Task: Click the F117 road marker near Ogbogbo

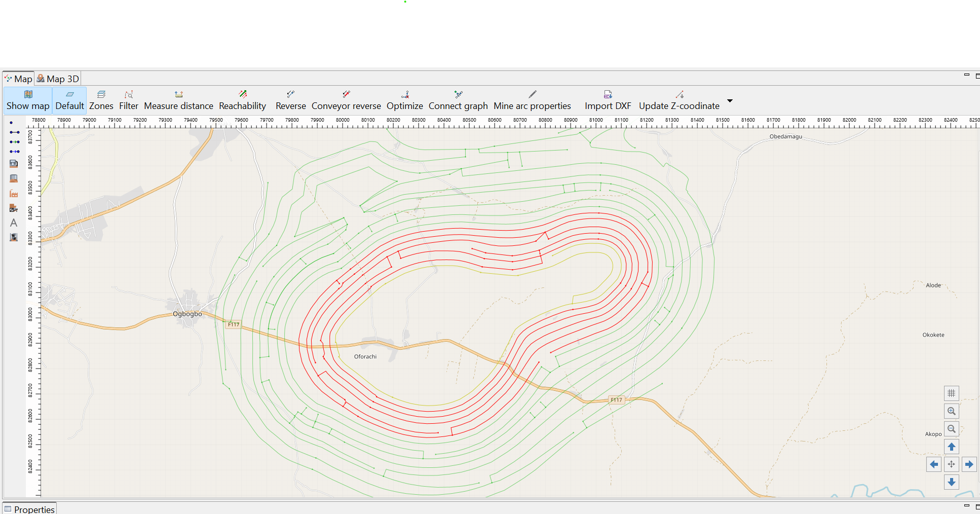Action: coord(233,324)
